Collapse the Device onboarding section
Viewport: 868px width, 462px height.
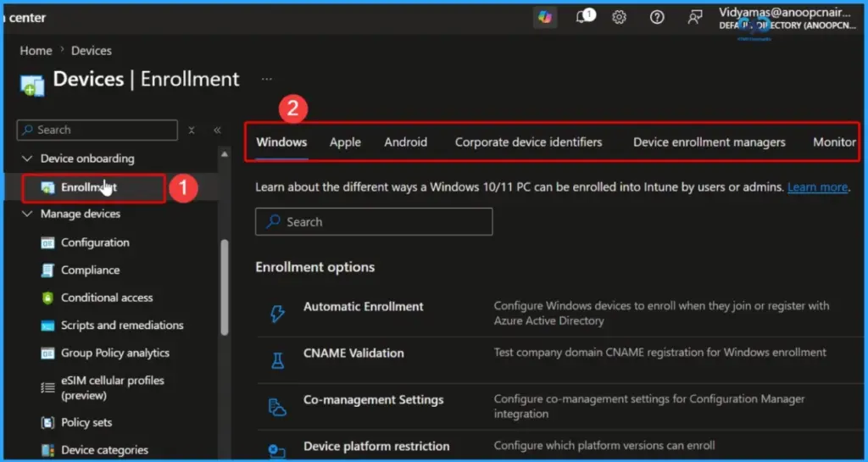[26, 159]
